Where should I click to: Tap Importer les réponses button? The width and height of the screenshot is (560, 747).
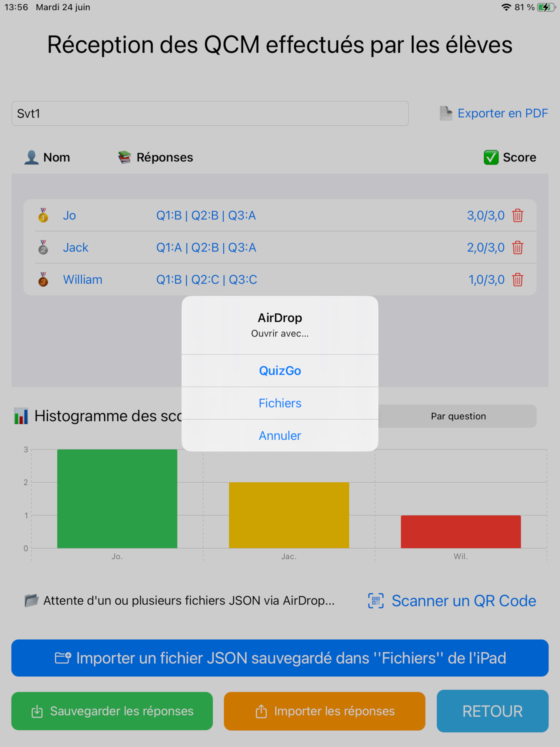pyautogui.click(x=325, y=711)
